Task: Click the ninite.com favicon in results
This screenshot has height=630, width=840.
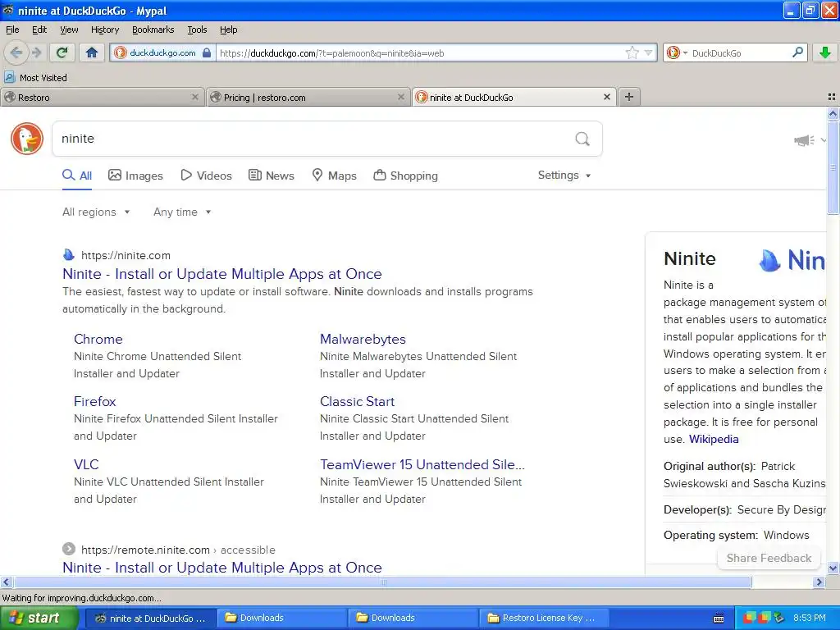Action: pyautogui.click(x=69, y=255)
